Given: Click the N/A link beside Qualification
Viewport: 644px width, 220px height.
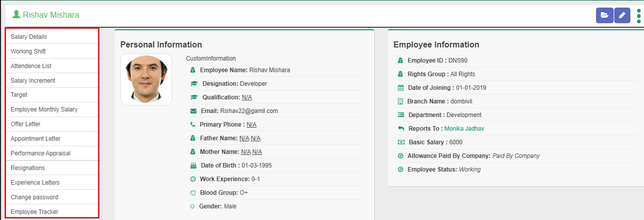Looking at the screenshot, I should coord(246,97).
